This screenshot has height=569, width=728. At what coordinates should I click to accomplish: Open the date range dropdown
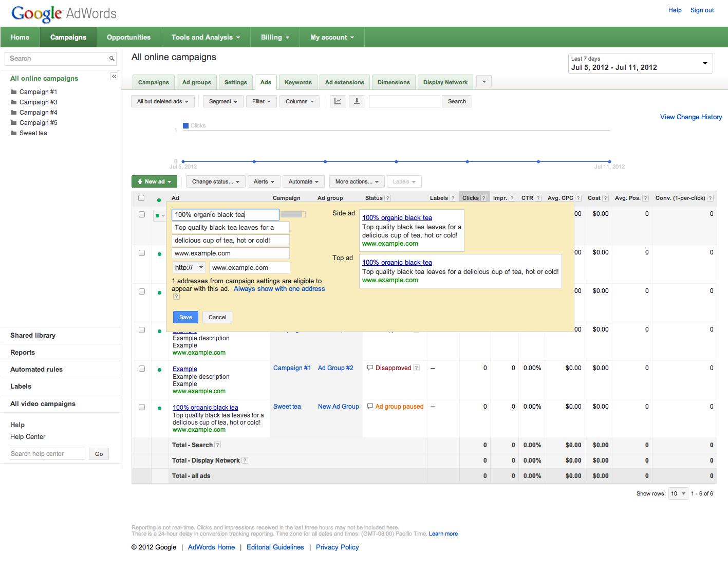click(x=641, y=64)
